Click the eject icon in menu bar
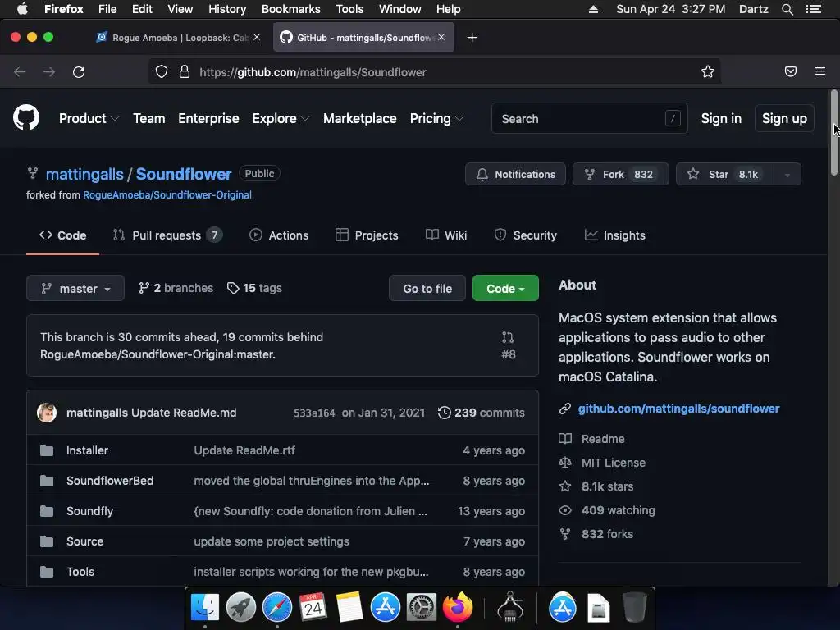 (x=593, y=9)
